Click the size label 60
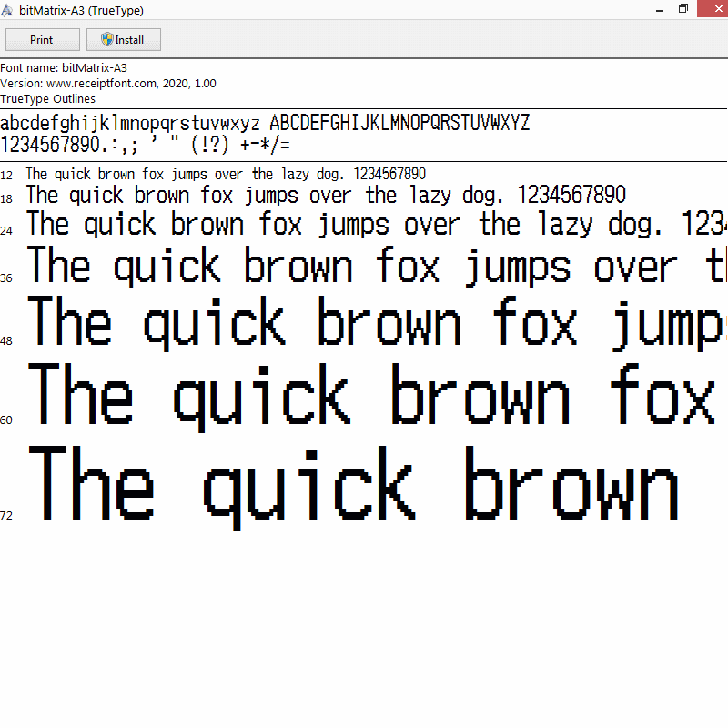The height and width of the screenshot is (728, 728). click(x=6, y=420)
